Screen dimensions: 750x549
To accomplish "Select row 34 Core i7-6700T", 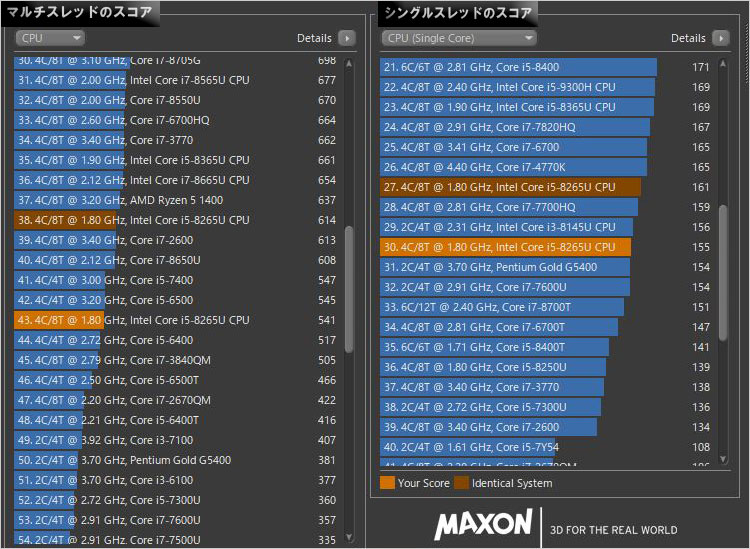I will (545, 327).
